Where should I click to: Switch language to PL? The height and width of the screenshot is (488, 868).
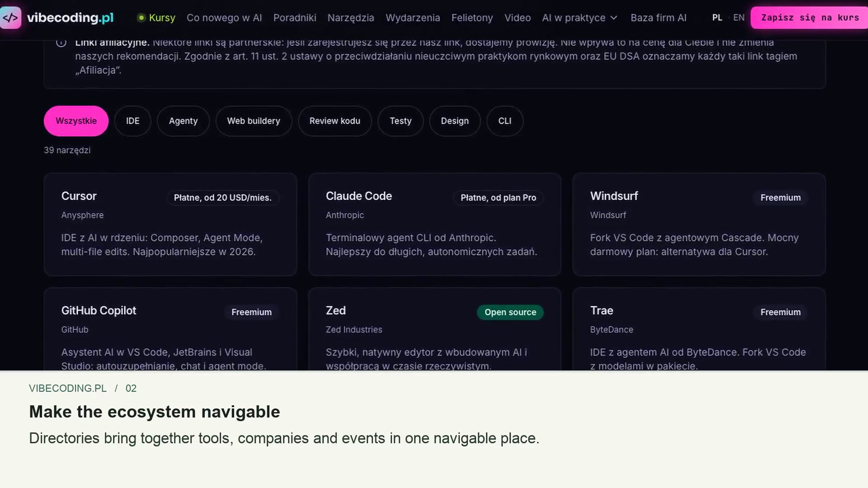(x=717, y=18)
